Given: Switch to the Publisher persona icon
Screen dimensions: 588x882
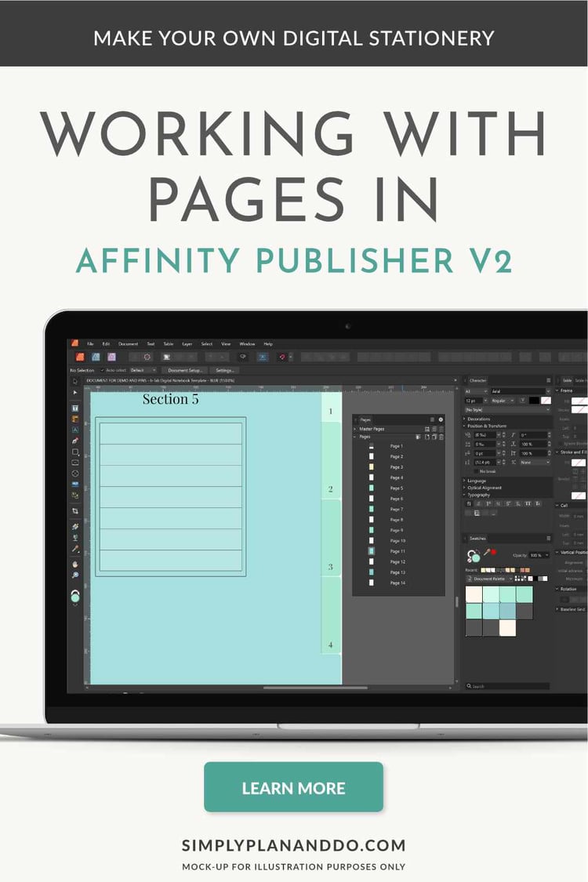Looking at the screenshot, I should [x=80, y=357].
